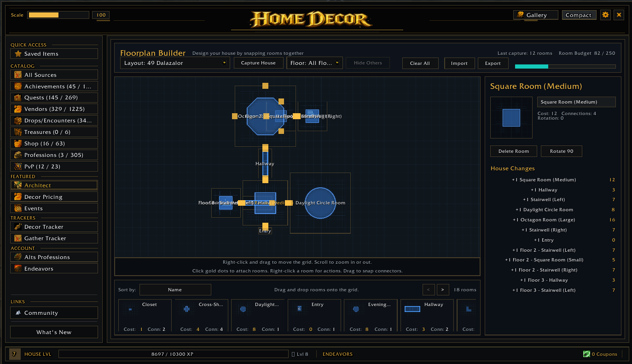The height and width of the screenshot is (364, 632).
Task: Toggle the Compact view mode
Action: [579, 15]
